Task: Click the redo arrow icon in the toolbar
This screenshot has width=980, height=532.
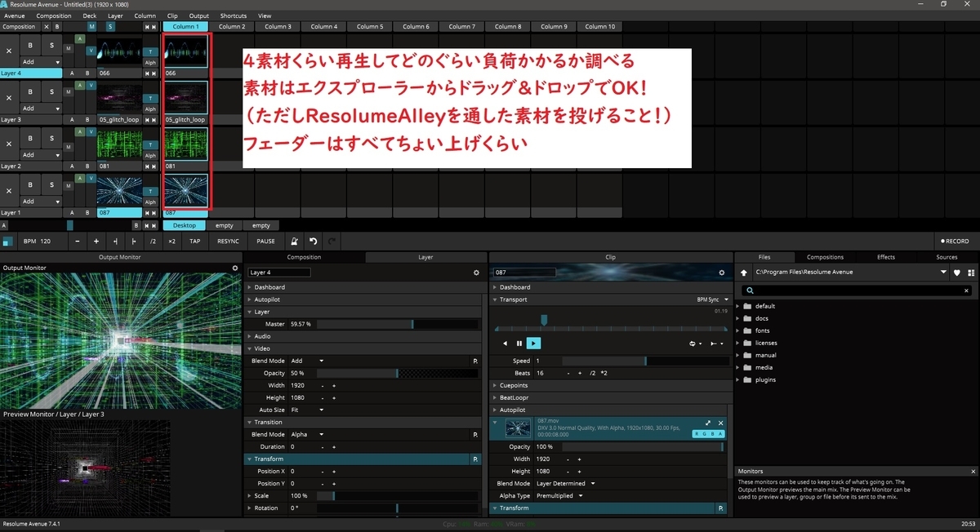Action: coord(332,241)
